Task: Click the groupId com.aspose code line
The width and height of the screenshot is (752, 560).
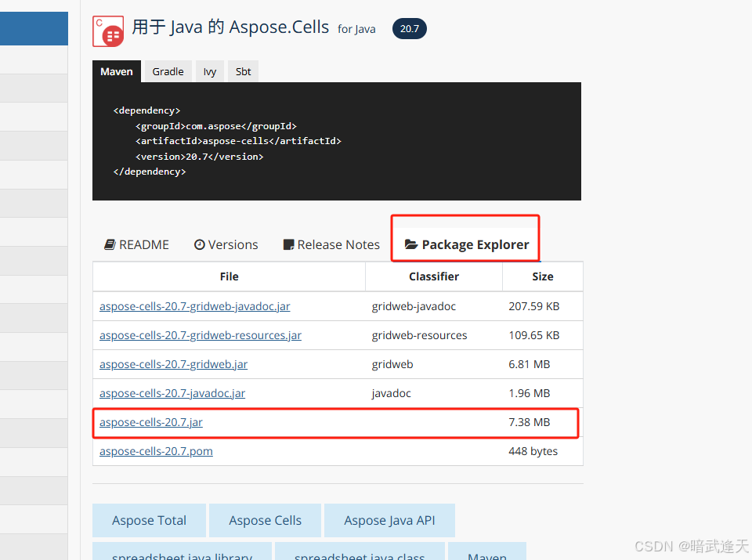Action: point(216,126)
